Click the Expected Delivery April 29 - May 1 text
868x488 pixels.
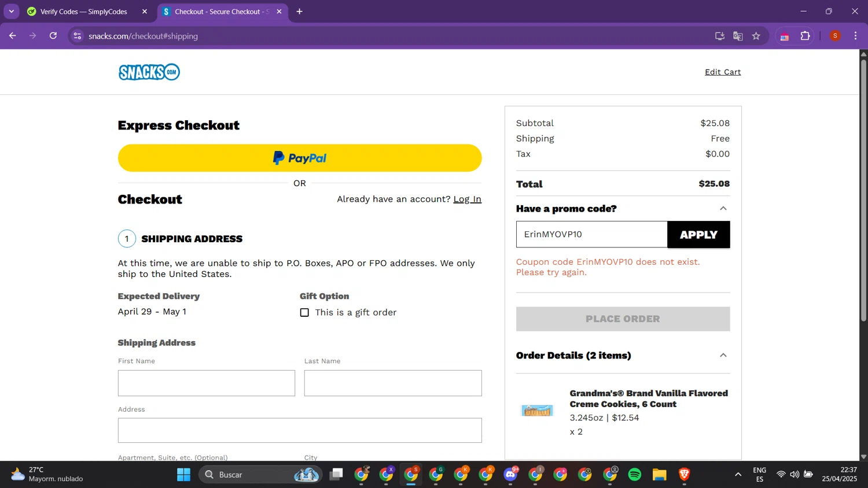tap(152, 312)
